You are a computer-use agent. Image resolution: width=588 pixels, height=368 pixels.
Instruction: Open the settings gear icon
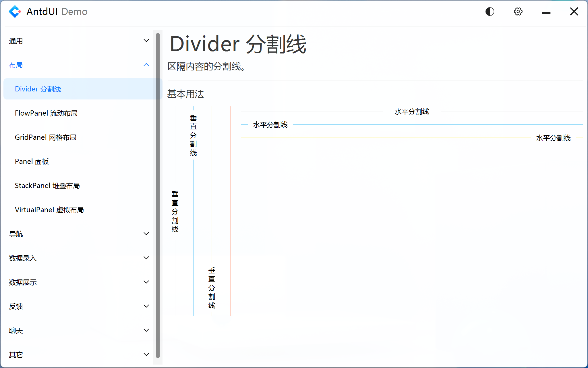518,11
